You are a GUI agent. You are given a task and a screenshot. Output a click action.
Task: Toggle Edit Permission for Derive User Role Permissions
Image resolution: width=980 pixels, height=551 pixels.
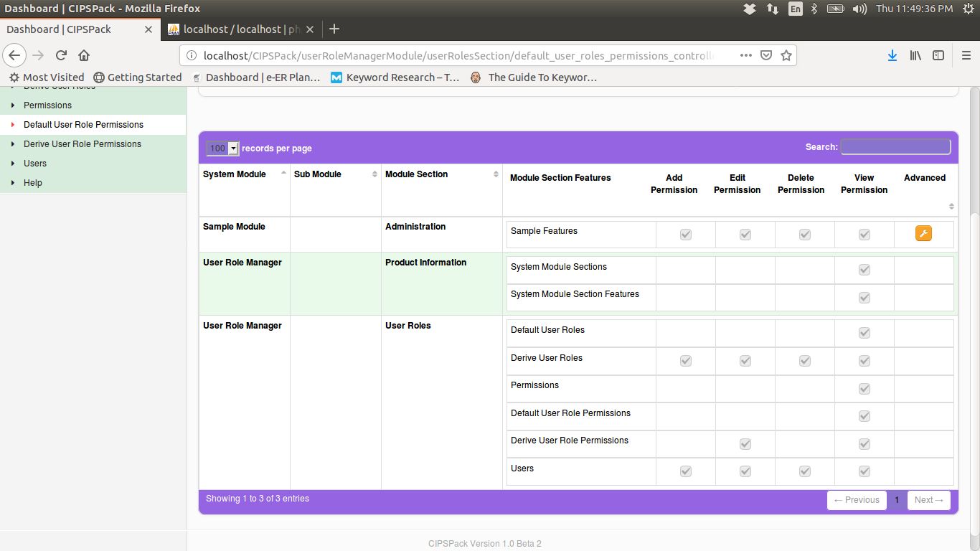click(x=745, y=444)
